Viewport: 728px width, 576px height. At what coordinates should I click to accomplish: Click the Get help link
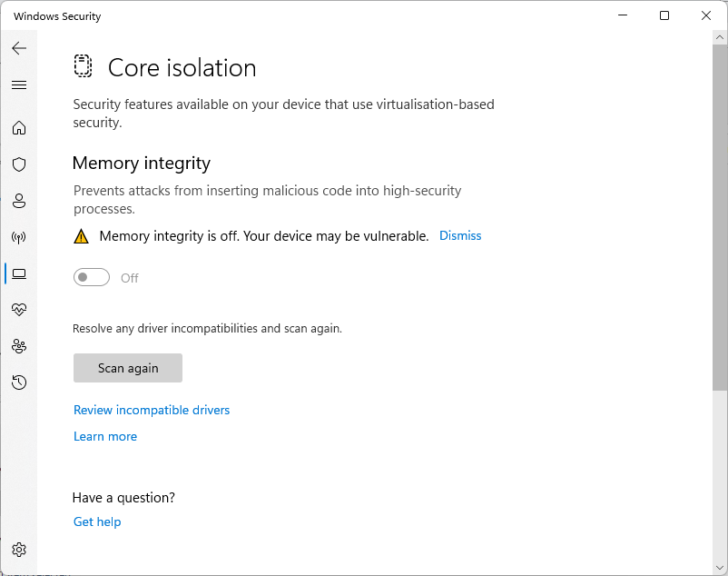pyautogui.click(x=97, y=522)
